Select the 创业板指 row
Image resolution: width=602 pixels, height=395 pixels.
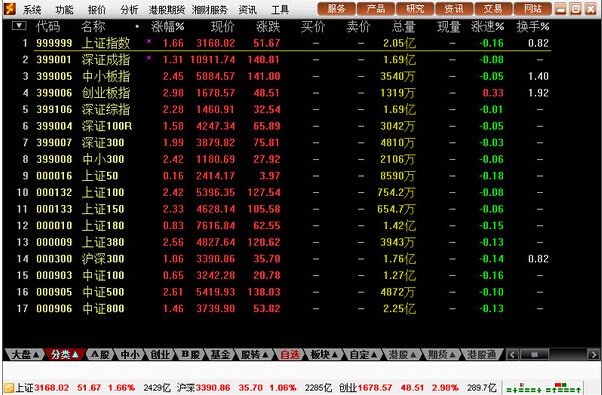pos(284,93)
